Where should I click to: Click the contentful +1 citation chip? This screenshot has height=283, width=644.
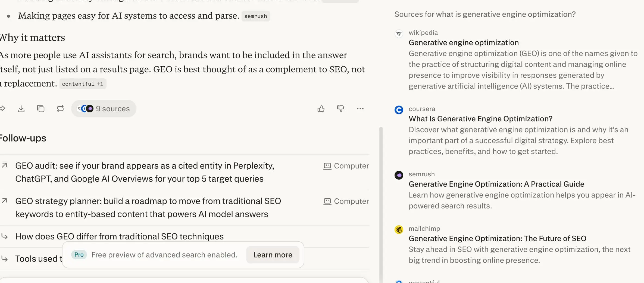coord(83,84)
